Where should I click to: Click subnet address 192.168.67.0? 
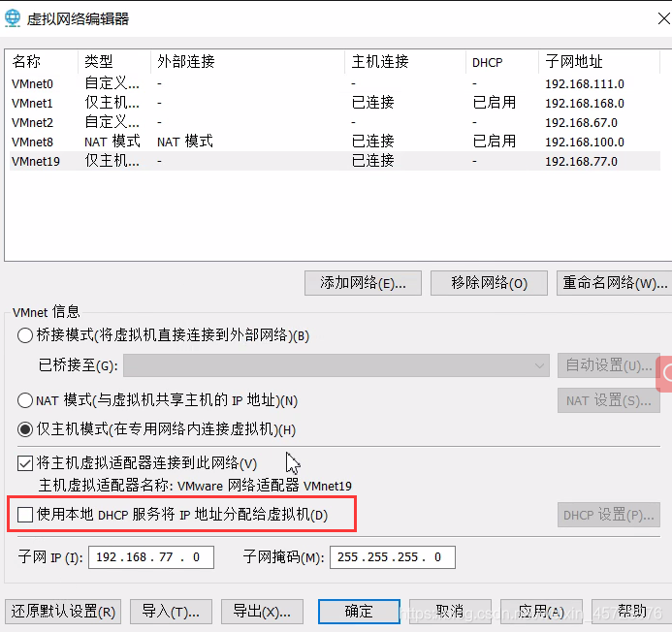point(581,123)
